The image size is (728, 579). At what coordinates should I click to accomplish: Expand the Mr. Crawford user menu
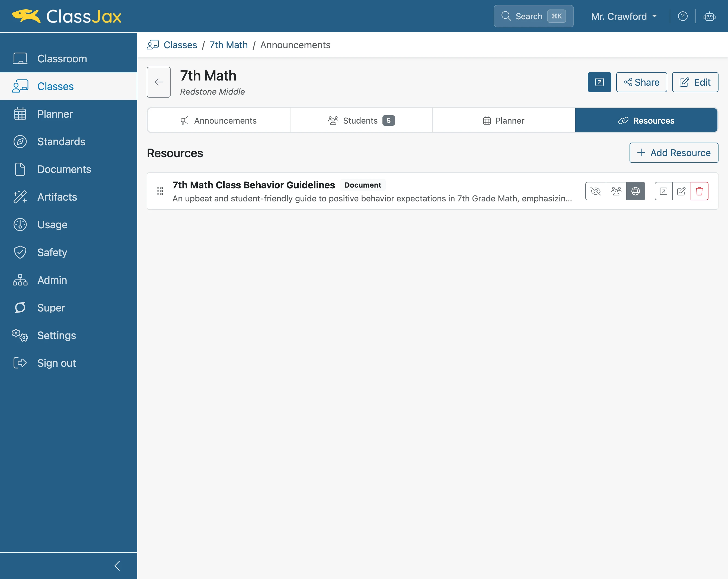pos(624,16)
